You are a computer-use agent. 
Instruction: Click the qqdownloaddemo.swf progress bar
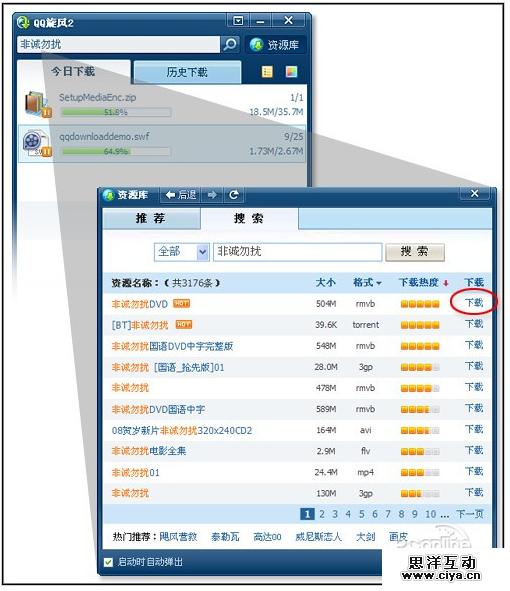pyautogui.click(x=116, y=152)
